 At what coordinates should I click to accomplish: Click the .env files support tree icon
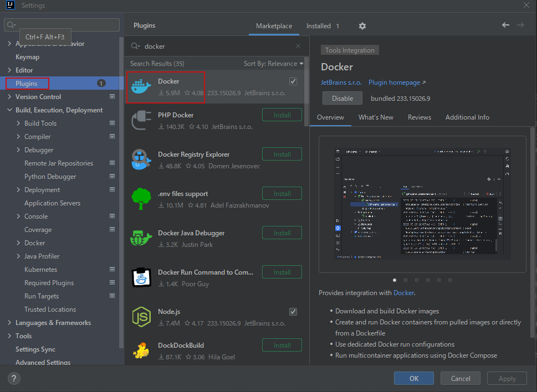[141, 199]
